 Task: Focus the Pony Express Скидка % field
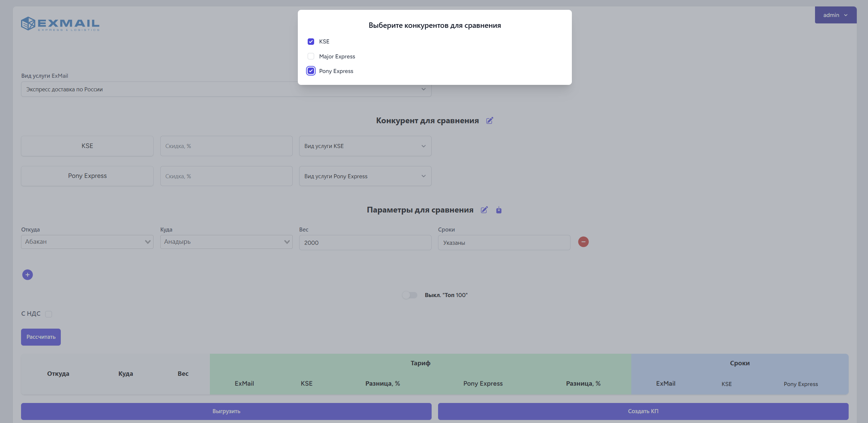pyautogui.click(x=226, y=176)
